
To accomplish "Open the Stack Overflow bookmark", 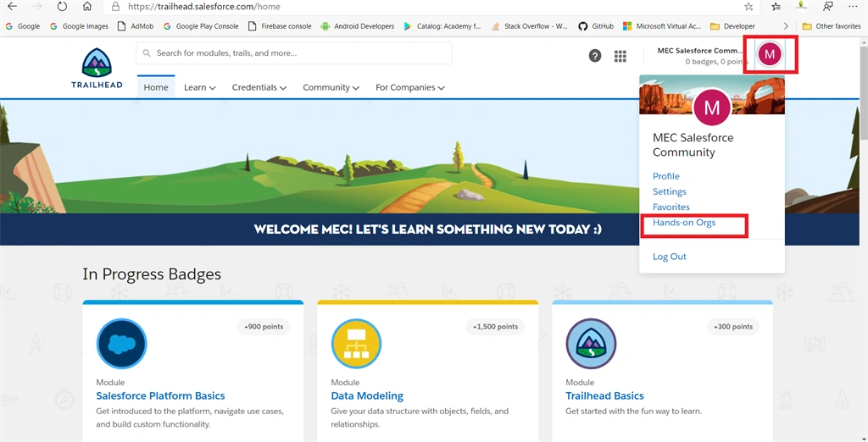I will click(x=529, y=26).
